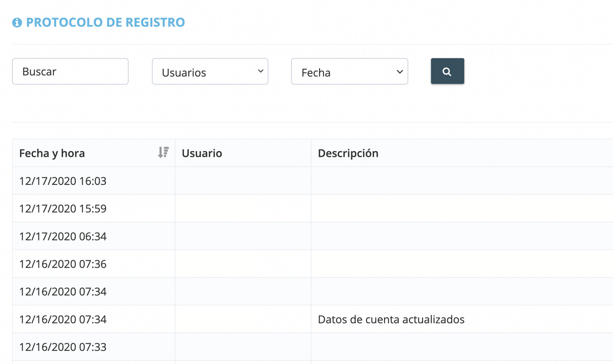The height and width of the screenshot is (364, 613).
Task: Click the info icon beside Protocolo de Registro
Action: (17, 22)
